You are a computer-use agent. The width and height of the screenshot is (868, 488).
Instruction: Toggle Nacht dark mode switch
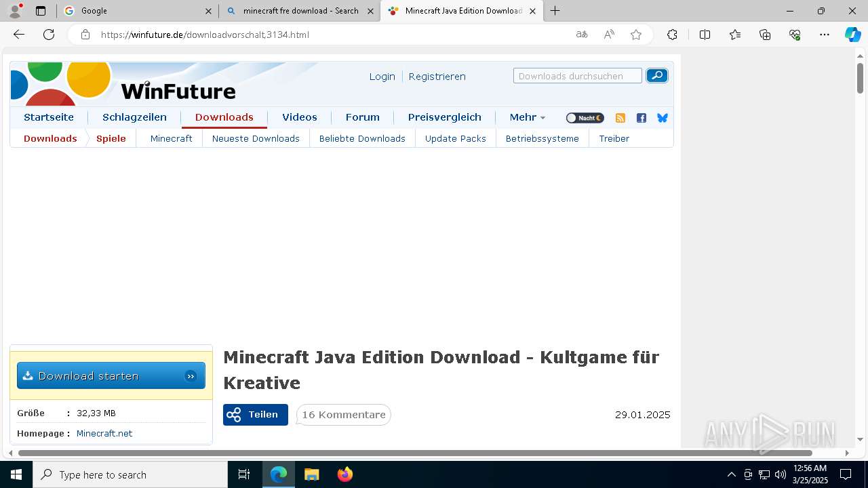pyautogui.click(x=585, y=118)
